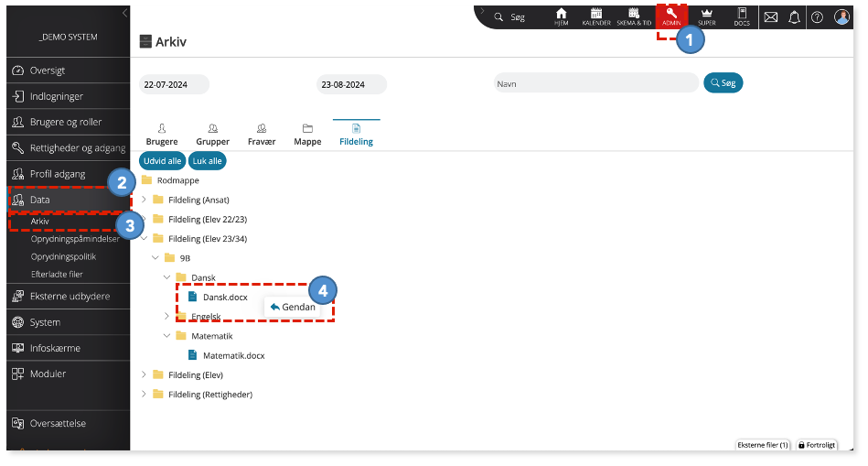Open the user profile avatar

[841, 16]
